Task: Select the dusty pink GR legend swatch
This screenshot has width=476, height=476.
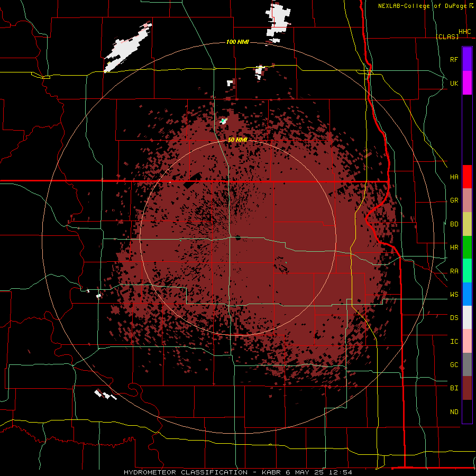Action: coord(467,200)
